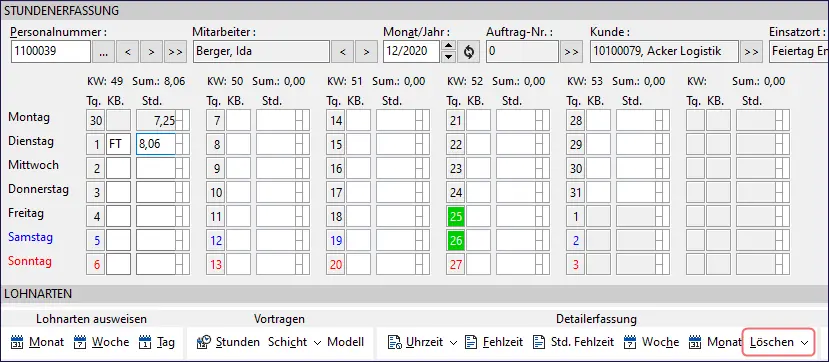Click the Std. field for Mittwoch 2
The height and width of the screenshot is (362, 829).
click(x=156, y=169)
